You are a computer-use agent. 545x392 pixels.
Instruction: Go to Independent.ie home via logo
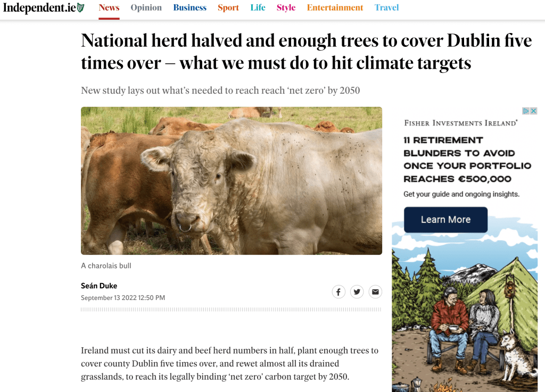44,8
